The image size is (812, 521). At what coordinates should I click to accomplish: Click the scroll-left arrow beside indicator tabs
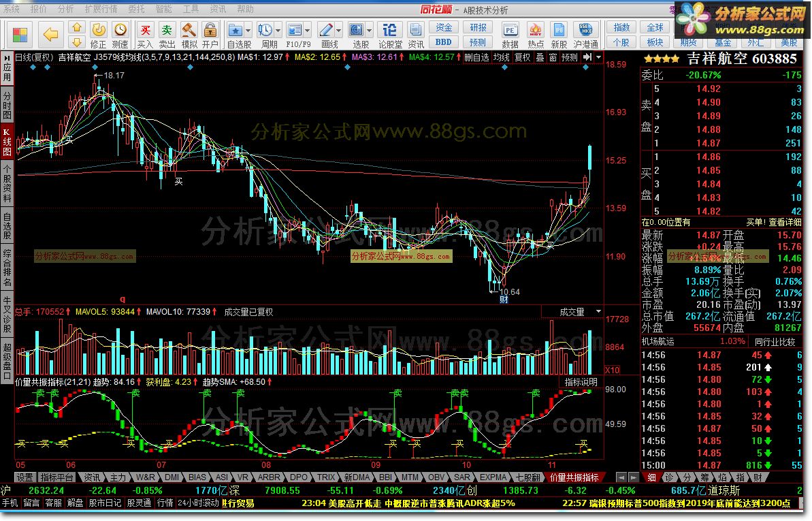(621, 477)
